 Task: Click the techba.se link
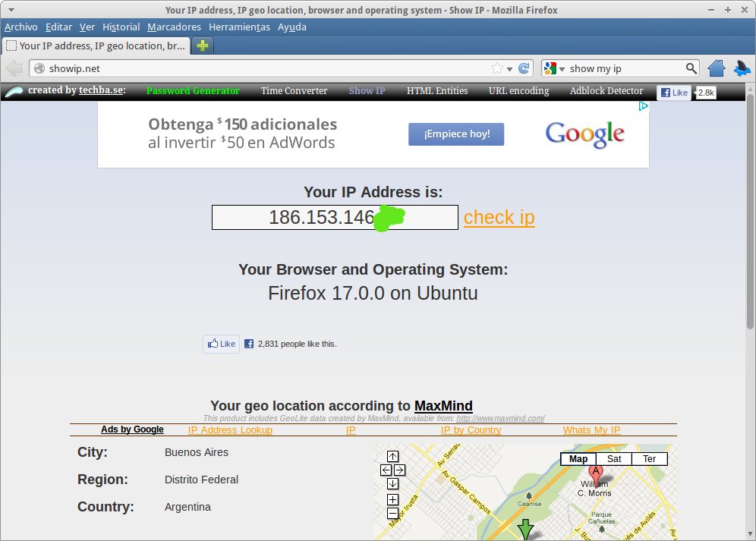point(101,90)
